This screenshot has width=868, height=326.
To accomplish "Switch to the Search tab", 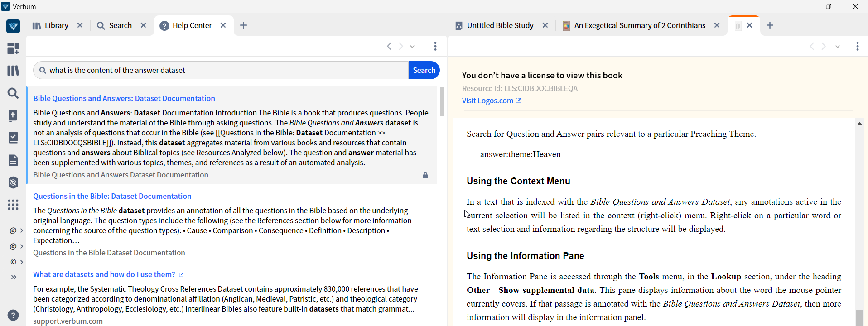I will pyautogui.click(x=114, y=26).
